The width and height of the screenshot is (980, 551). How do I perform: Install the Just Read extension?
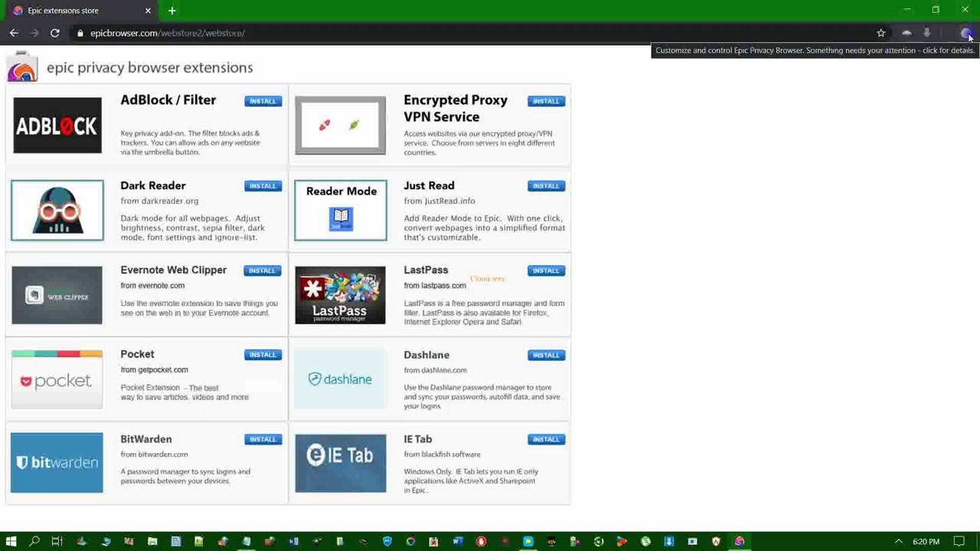coord(546,186)
